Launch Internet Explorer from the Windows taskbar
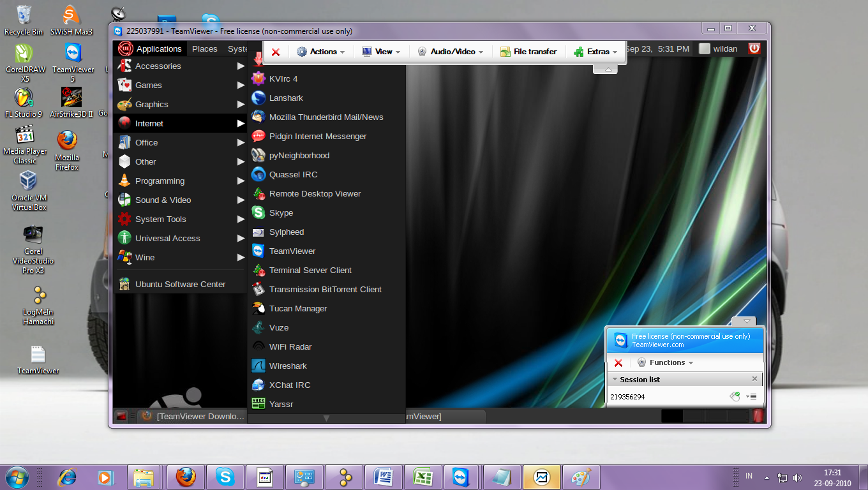Viewport: 868px width, 490px height. (x=66, y=477)
